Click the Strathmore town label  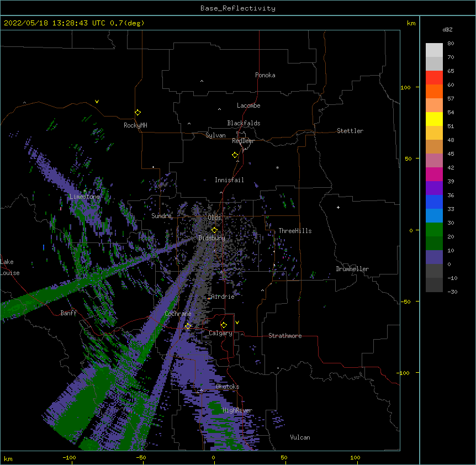(x=285, y=336)
